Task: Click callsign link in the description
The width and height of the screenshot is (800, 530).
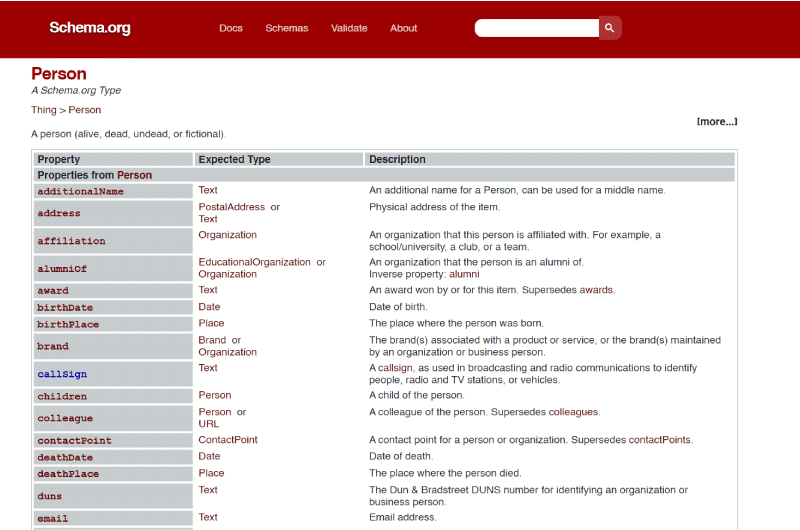Action: pos(395,368)
